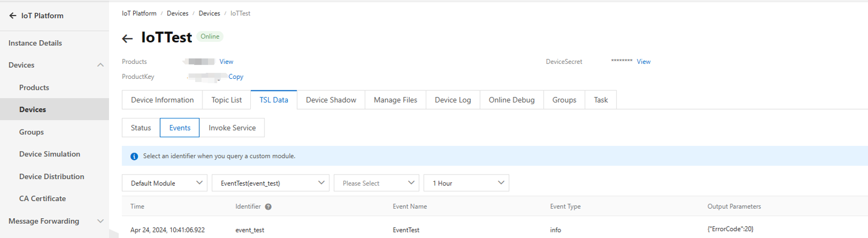Click the back arrow beside IoT Platform
Viewport: 868px width, 238px height.
click(13, 16)
